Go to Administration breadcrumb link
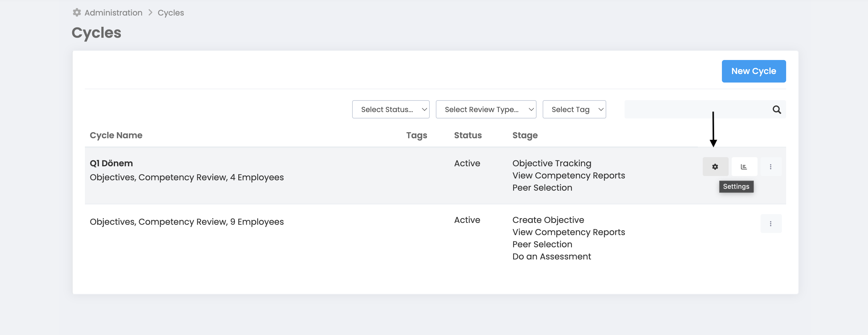Screen dimensions: 868x335 [x=113, y=13]
